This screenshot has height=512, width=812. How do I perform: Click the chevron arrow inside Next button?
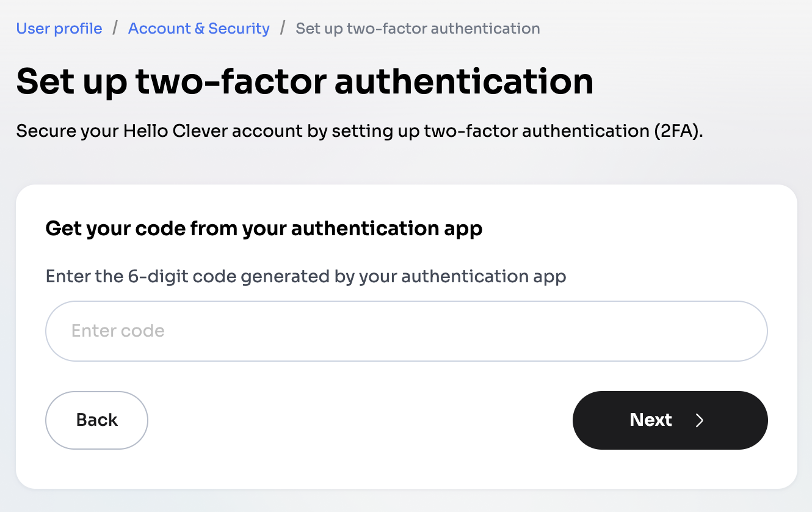pyautogui.click(x=700, y=420)
